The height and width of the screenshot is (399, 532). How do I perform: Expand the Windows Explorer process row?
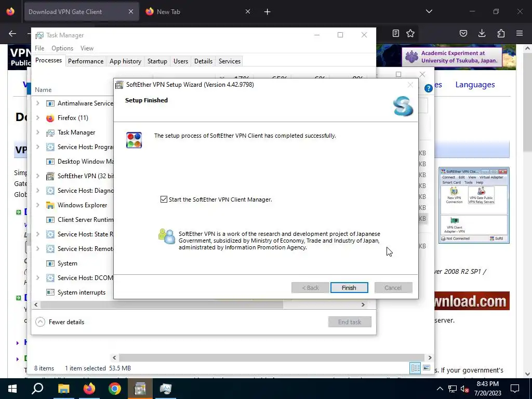click(37, 205)
